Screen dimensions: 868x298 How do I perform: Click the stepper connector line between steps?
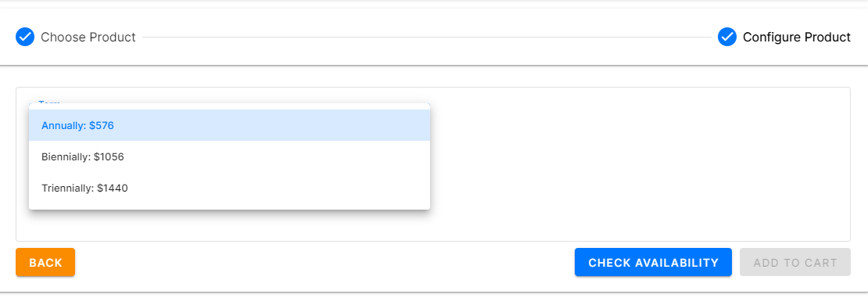[426, 37]
